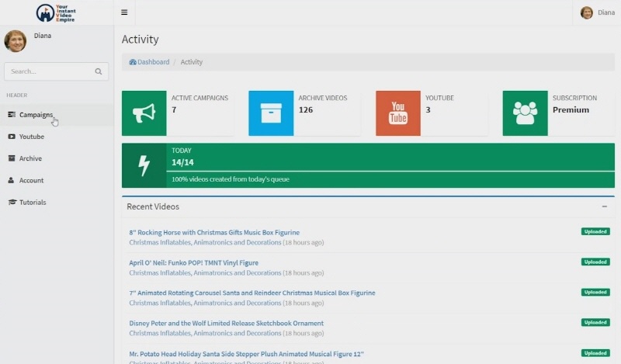Click the Active Campaigns megaphone tile

point(144,113)
